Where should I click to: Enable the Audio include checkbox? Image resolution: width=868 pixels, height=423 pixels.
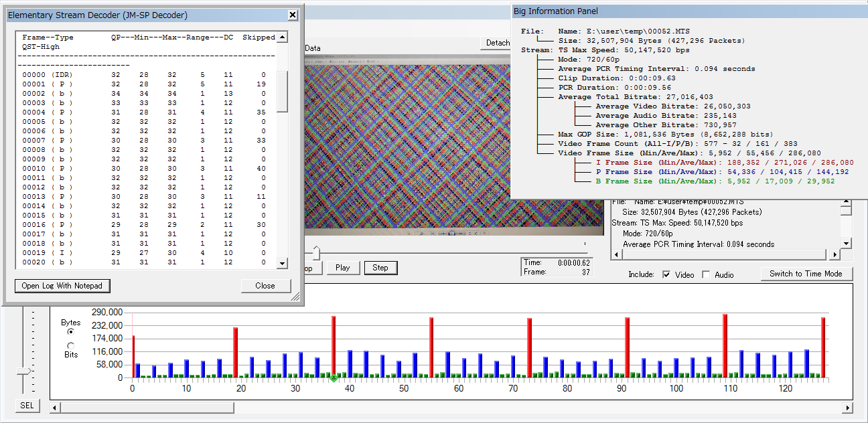tap(706, 274)
